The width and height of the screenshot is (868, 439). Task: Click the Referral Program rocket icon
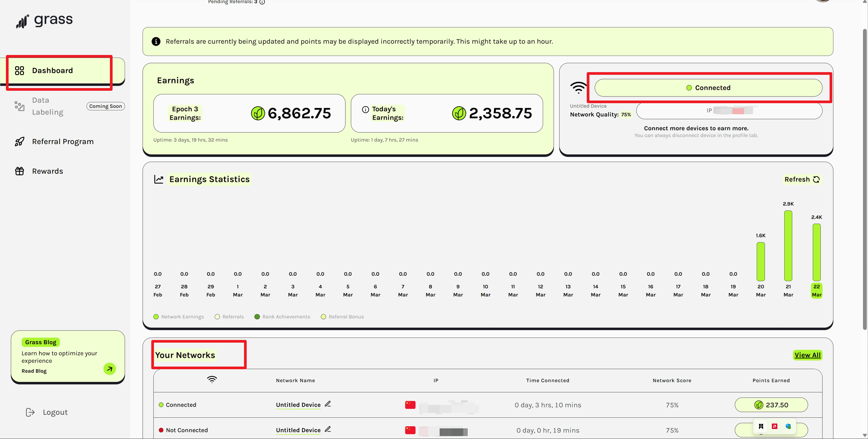tap(20, 142)
